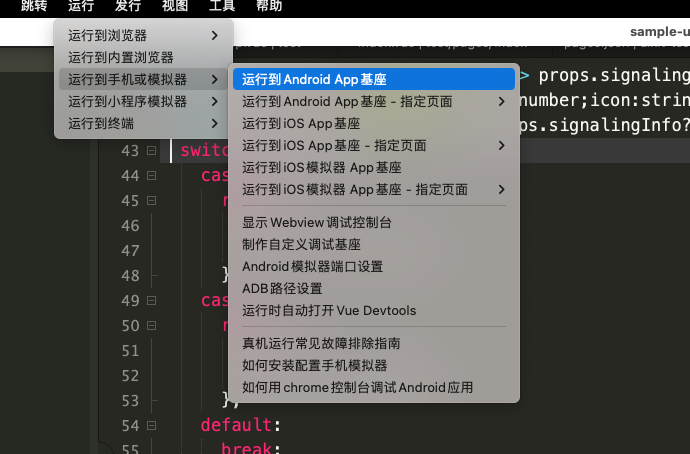The height and width of the screenshot is (454, 690).
Task: Choose 运行到iOS App基座
Action: 374,123
